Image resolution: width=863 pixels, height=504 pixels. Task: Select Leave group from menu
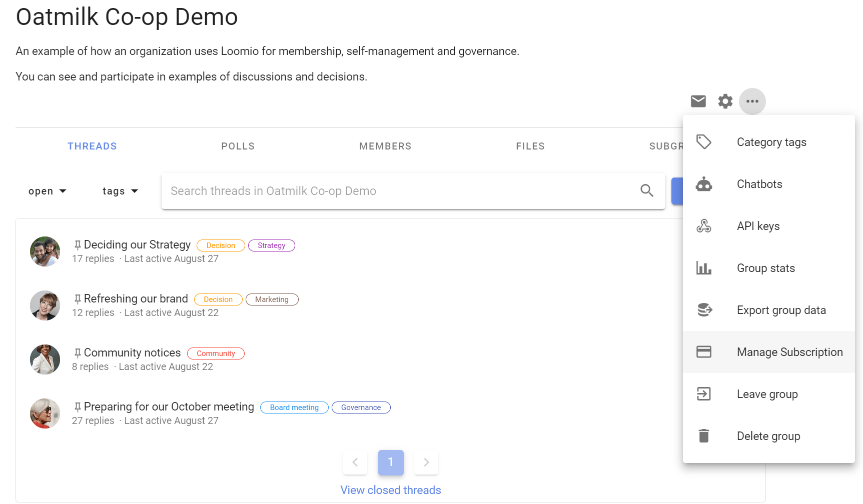[x=769, y=394]
